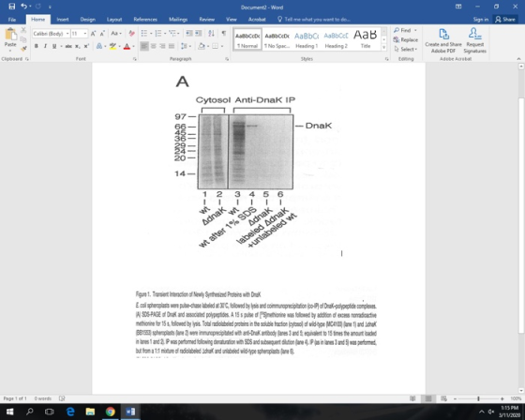Image resolution: width=525 pixels, height=420 pixels.
Task: Apply yellow Text Highlight Color
Action: (112, 46)
